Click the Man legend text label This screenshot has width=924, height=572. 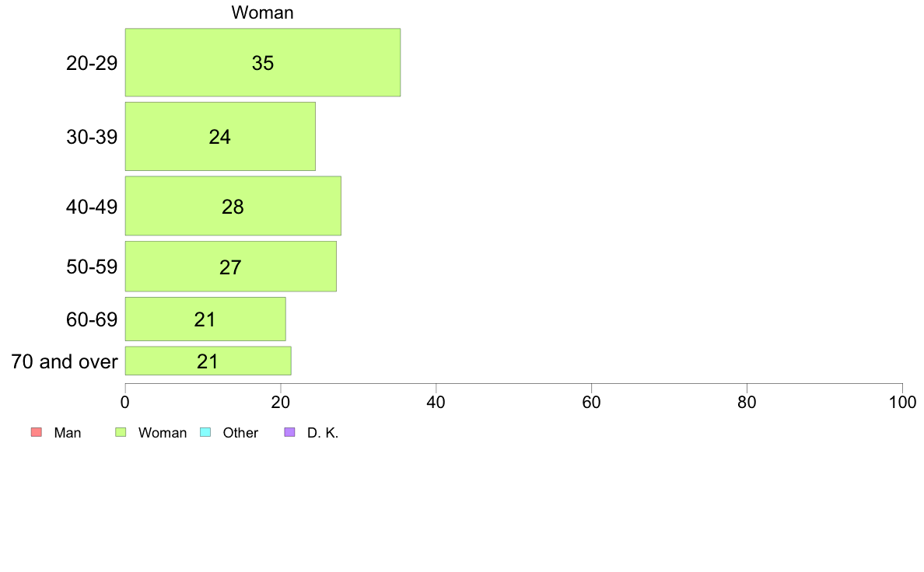67,433
